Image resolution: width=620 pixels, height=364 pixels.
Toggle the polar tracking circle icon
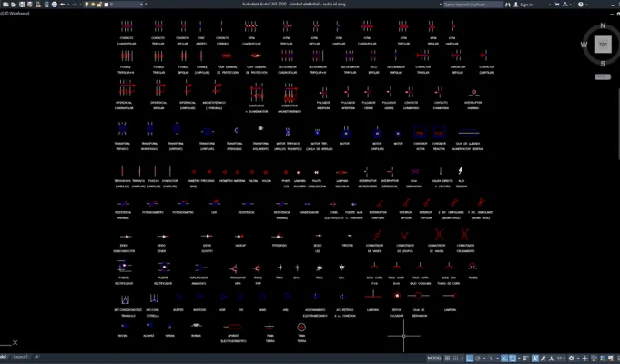click(x=478, y=359)
